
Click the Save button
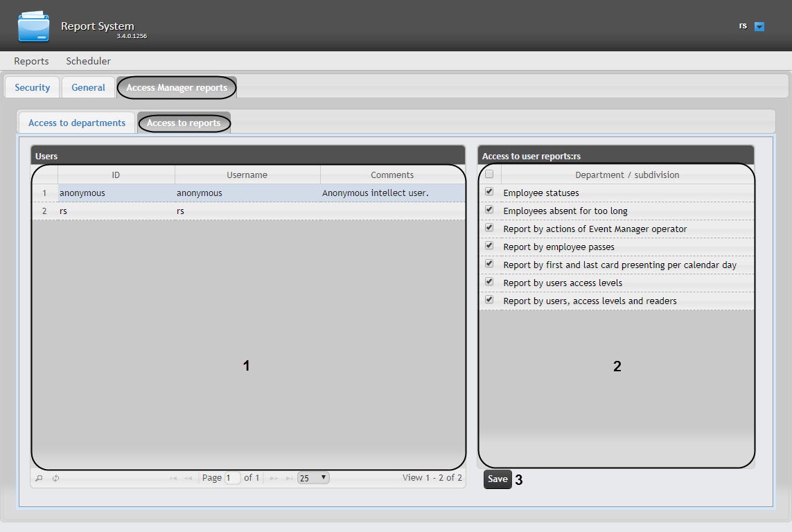(x=498, y=479)
